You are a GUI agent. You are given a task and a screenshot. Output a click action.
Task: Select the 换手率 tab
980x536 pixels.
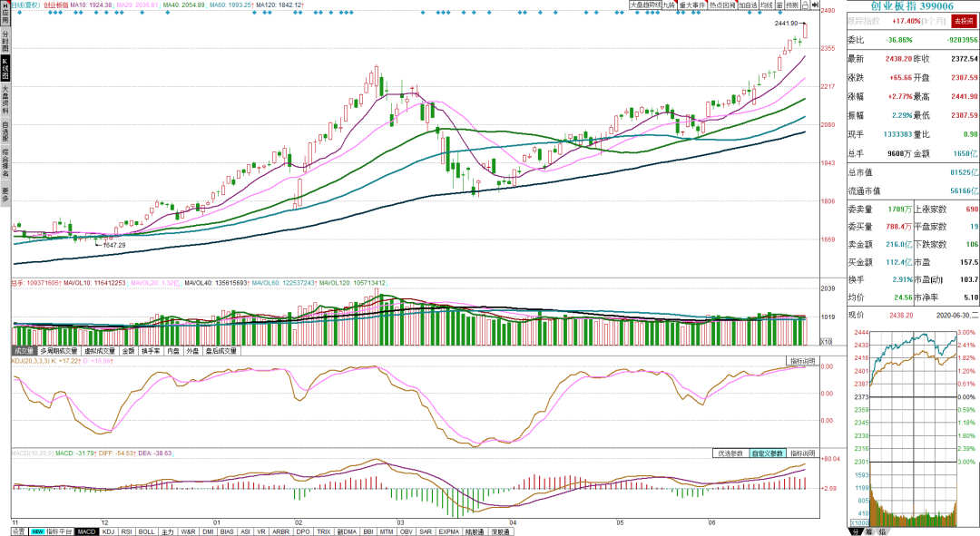tap(151, 351)
